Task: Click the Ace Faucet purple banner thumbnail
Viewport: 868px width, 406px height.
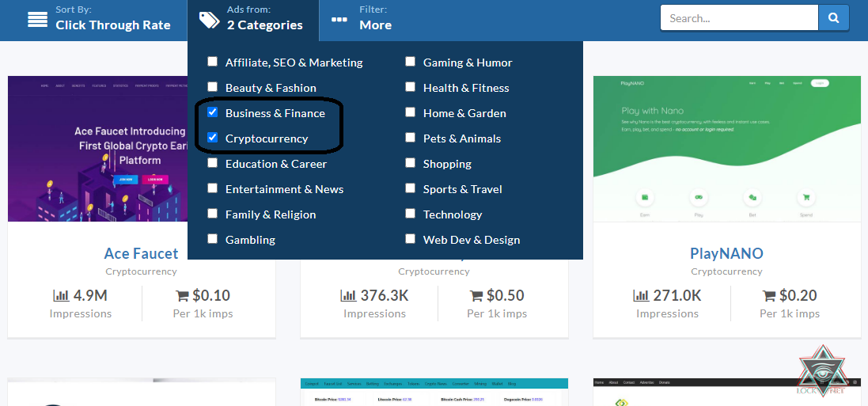Action: 95,150
